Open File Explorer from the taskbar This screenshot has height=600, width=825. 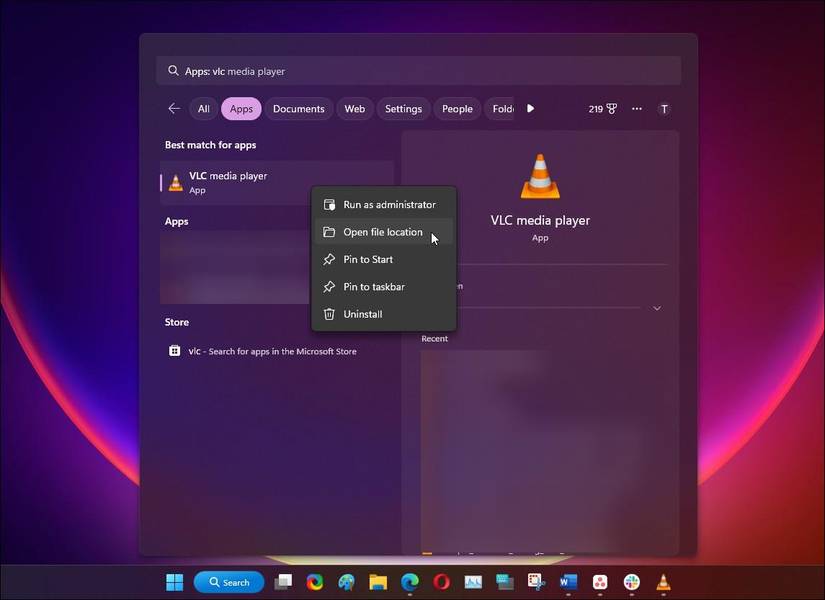pos(377,581)
